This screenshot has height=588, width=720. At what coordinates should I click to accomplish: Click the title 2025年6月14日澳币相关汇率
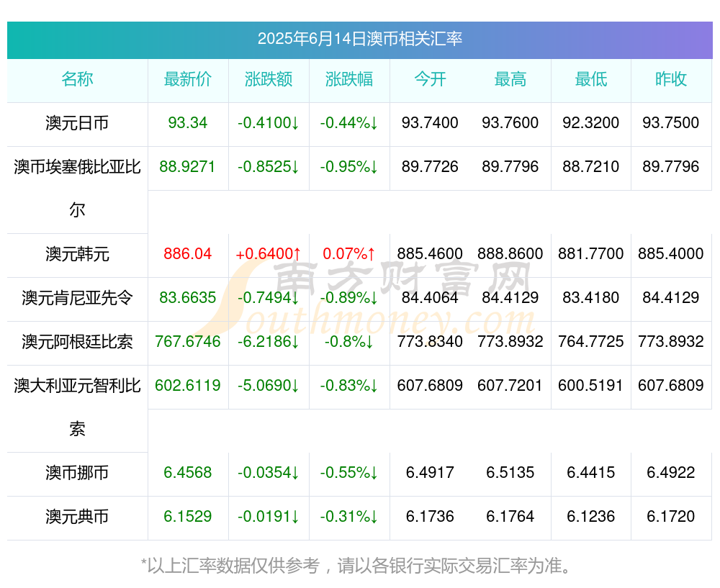[359, 39]
